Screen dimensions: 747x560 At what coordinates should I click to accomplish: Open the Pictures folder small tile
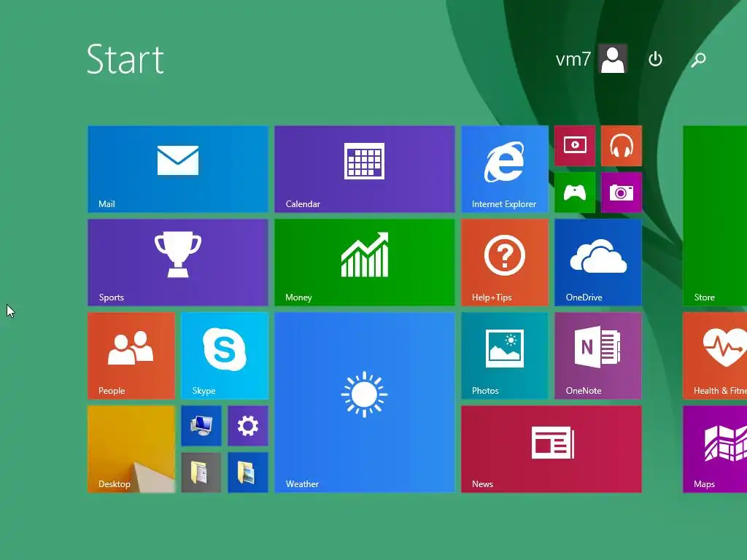click(x=248, y=472)
